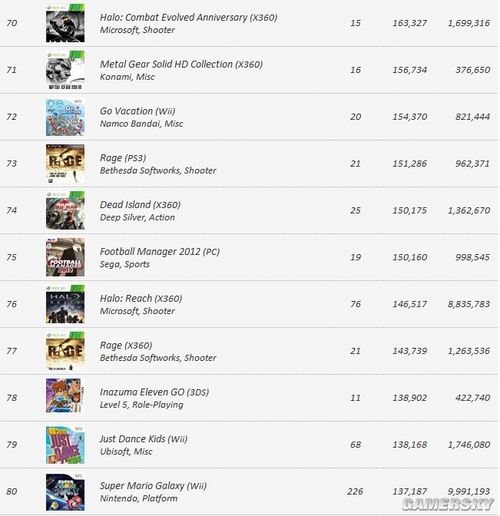Open the Inazuma Eleven GO (3DS) link
The width and height of the screenshot is (500, 516).
point(154,392)
